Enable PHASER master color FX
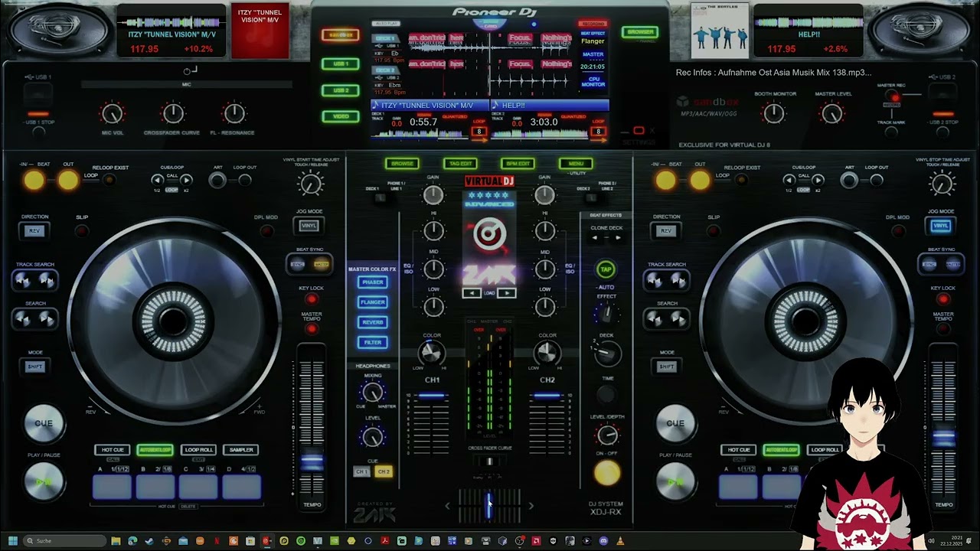This screenshot has width=980, height=551. (x=373, y=282)
